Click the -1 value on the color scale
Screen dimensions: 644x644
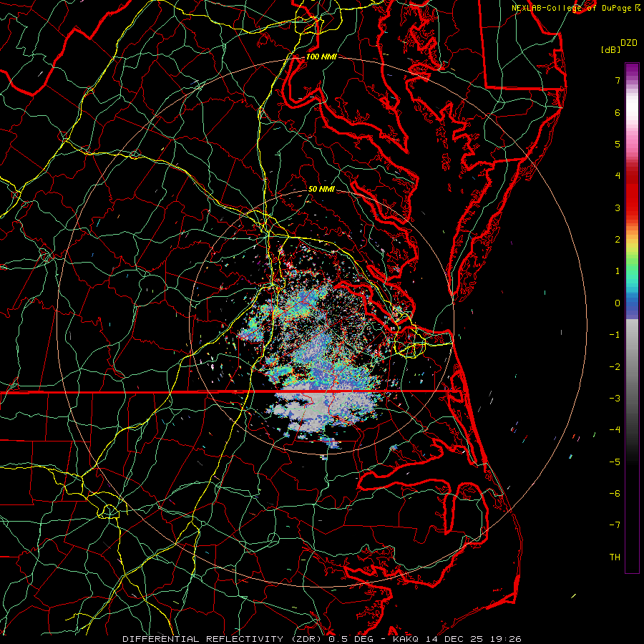[x=615, y=335]
